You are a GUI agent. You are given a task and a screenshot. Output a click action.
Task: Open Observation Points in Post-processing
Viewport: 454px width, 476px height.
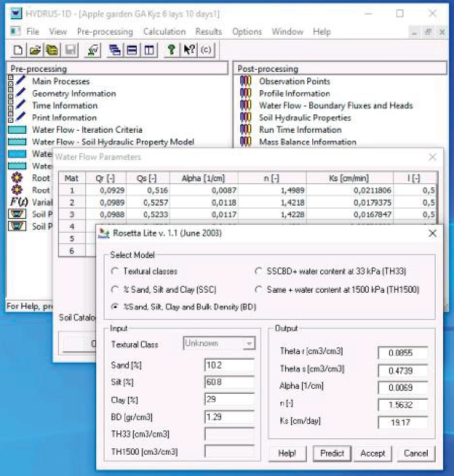(x=294, y=81)
